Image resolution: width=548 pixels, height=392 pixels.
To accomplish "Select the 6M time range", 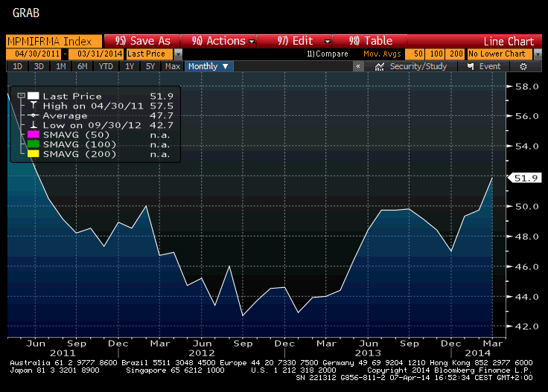I will tap(82, 66).
